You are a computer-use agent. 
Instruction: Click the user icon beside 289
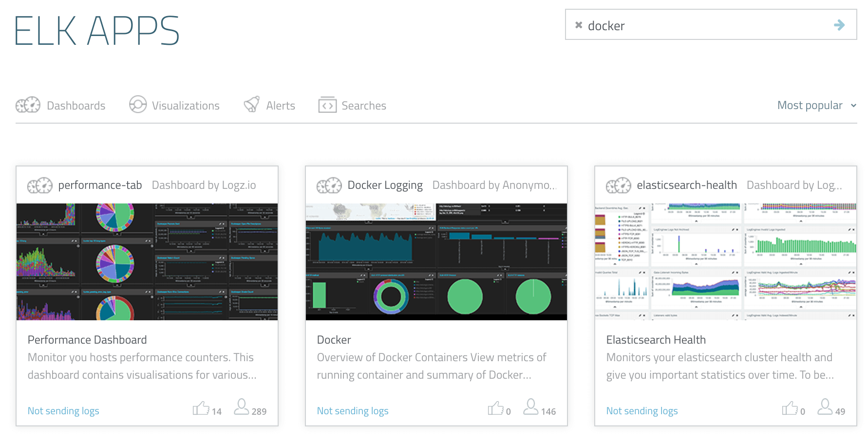point(242,407)
